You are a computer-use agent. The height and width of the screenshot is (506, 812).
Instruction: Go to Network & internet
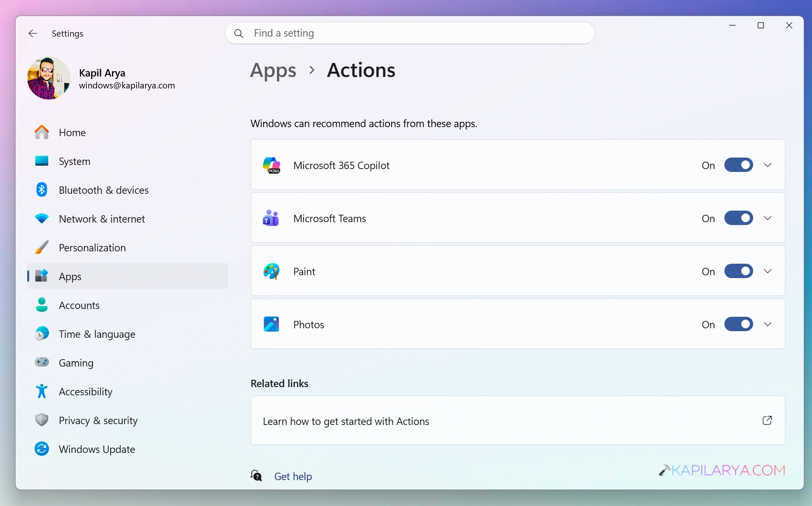[x=128, y=218]
